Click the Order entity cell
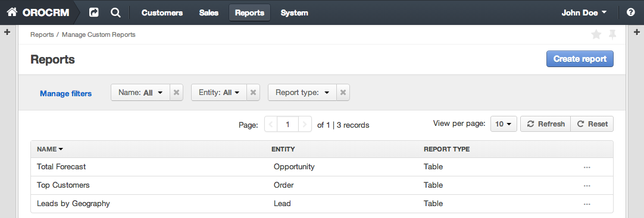 tap(284, 185)
